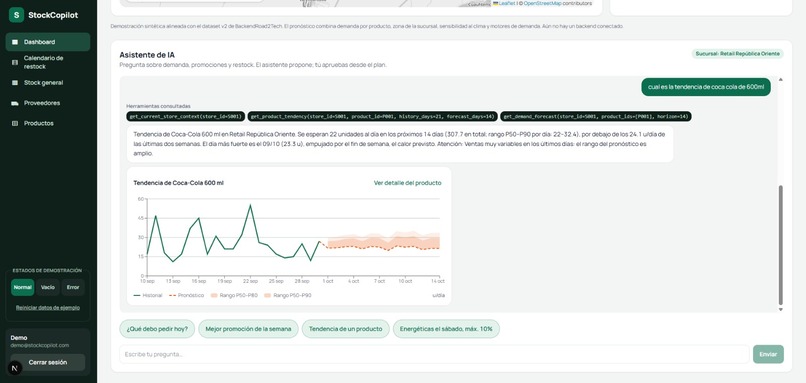
Task: Click the user message about coca cola 600ml
Action: (x=706, y=87)
